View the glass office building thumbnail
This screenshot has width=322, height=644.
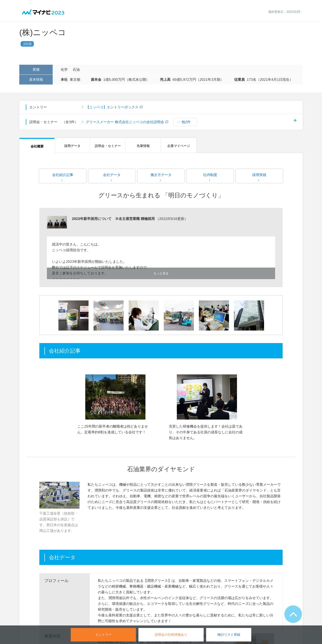[249, 315]
